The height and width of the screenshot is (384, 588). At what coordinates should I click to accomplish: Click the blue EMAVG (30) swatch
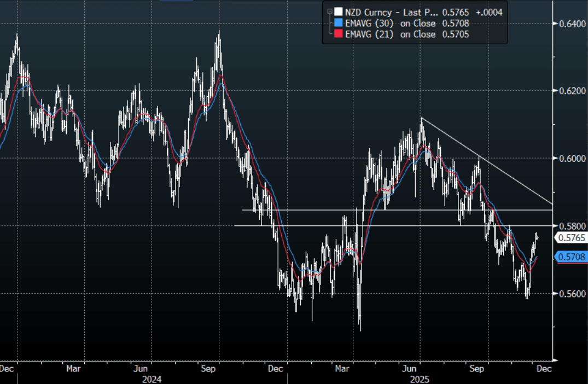point(339,23)
